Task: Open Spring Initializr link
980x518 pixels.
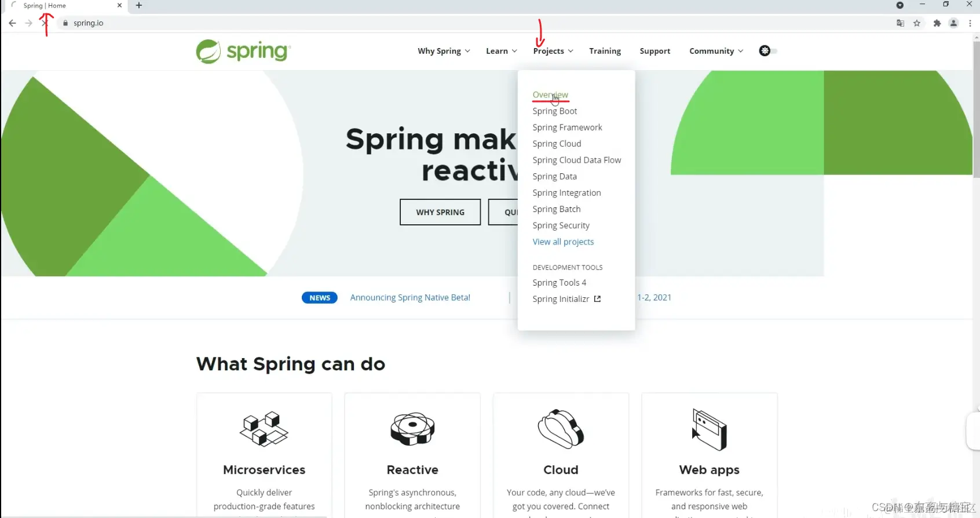Action: [561, 299]
